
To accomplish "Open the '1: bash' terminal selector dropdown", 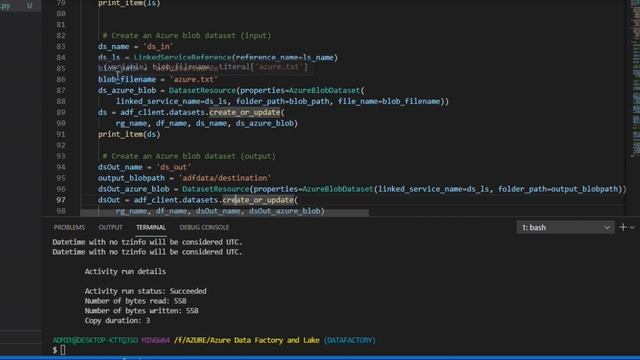I will click(x=565, y=227).
